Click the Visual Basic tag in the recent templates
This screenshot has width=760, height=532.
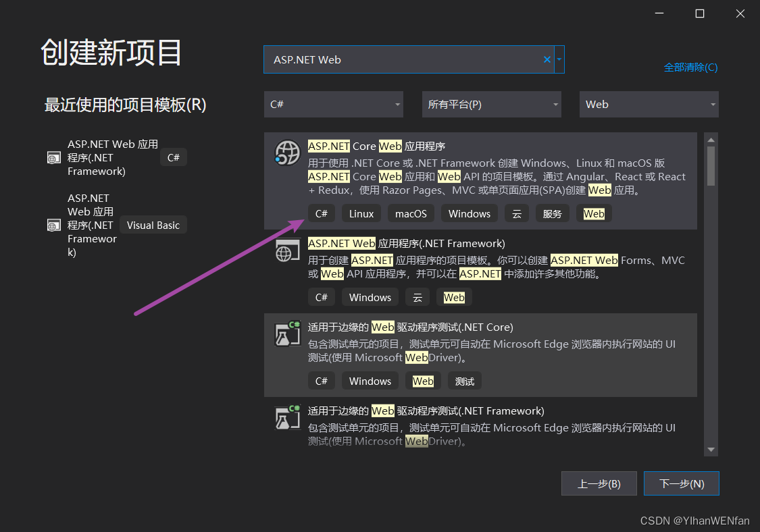pyautogui.click(x=153, y=225)
